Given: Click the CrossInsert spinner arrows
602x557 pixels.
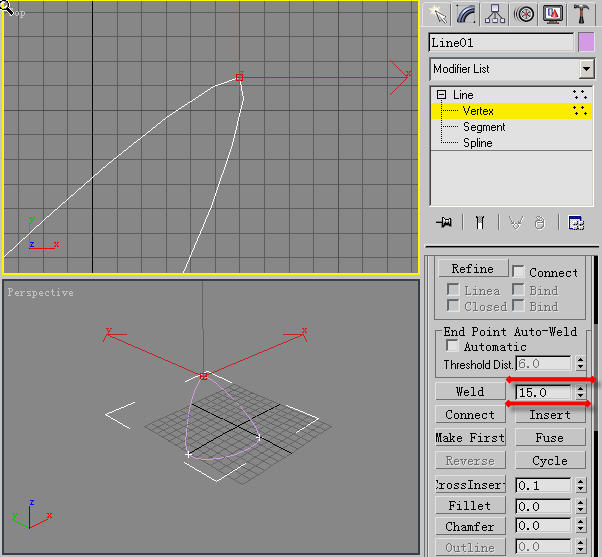Looking at the screenshot, I should (x=580, y=486).
